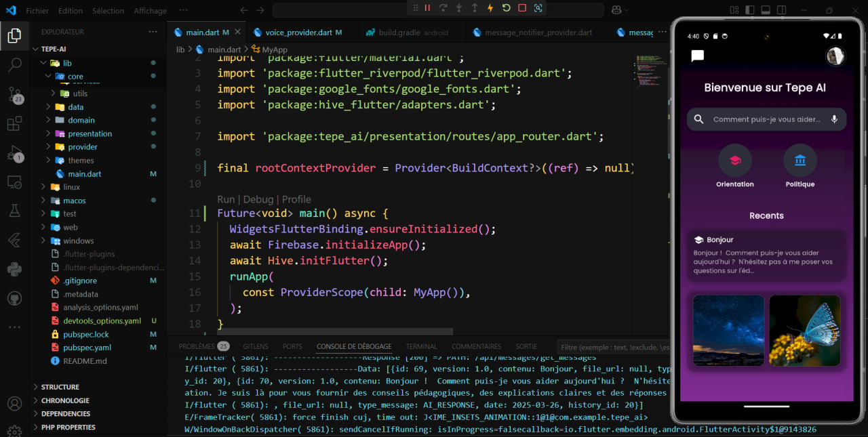Image resolution: width=868 pixels, height=437 pixels.
Task: Open Run and Debug view icon
Action: 14,153
